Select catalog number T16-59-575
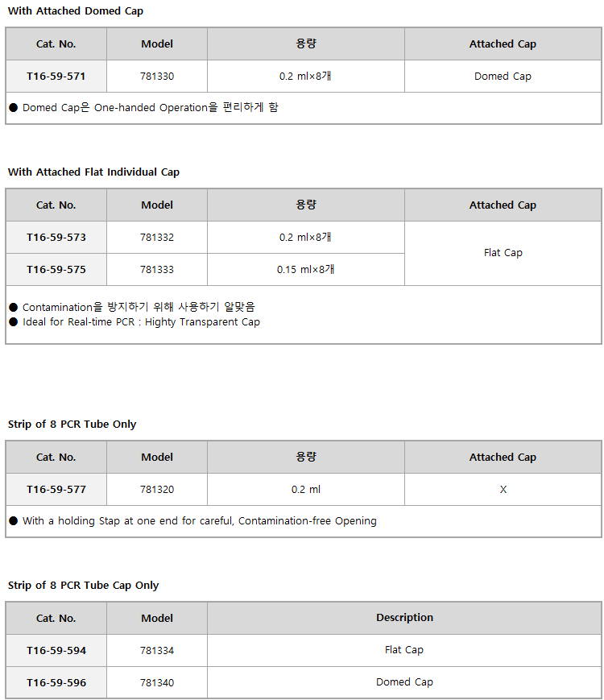The image size is (604, 700). point(56,270)
